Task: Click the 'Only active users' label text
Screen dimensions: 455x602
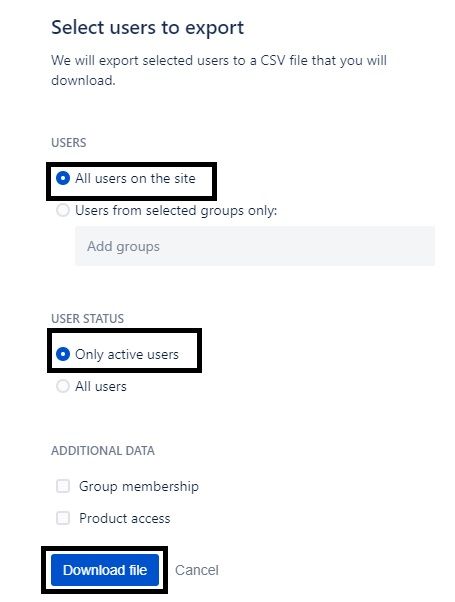Action: tap(127, 354)
